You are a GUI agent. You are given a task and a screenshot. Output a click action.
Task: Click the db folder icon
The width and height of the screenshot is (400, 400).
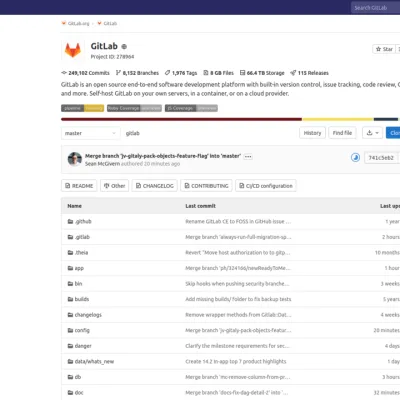[70, 377]
